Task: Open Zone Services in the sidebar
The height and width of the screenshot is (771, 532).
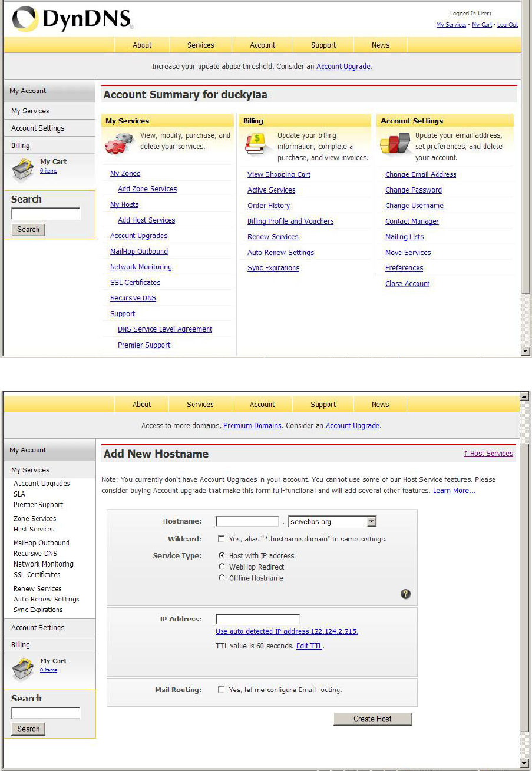Action: [35, 518]
